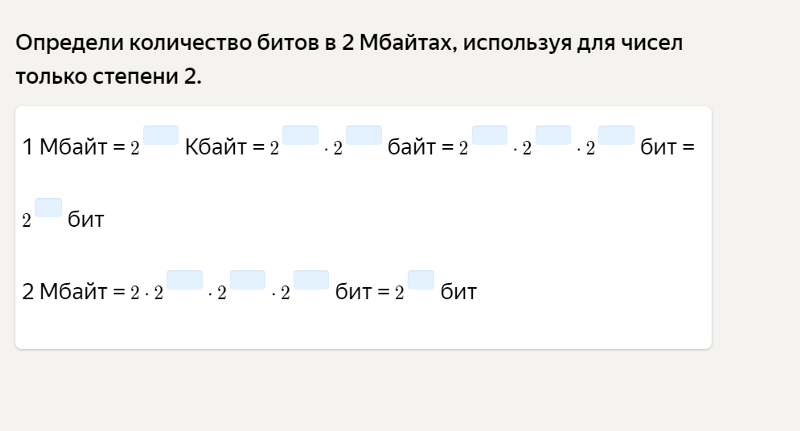Viewport: 800px width, 431px height.
Task: Click the 'бит =' text ending first row
Action: coord(667,147)
